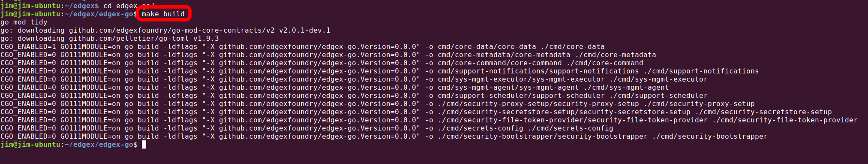Click the final ./cmd/security-bootstrapper path
The image size is (868, 164).
710,136
